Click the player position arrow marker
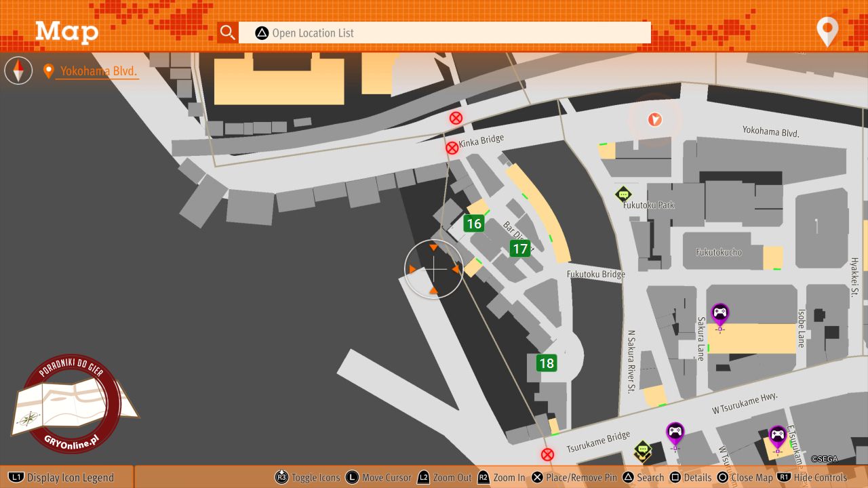This screenshot has width=868, height=488. pos(654,120)
